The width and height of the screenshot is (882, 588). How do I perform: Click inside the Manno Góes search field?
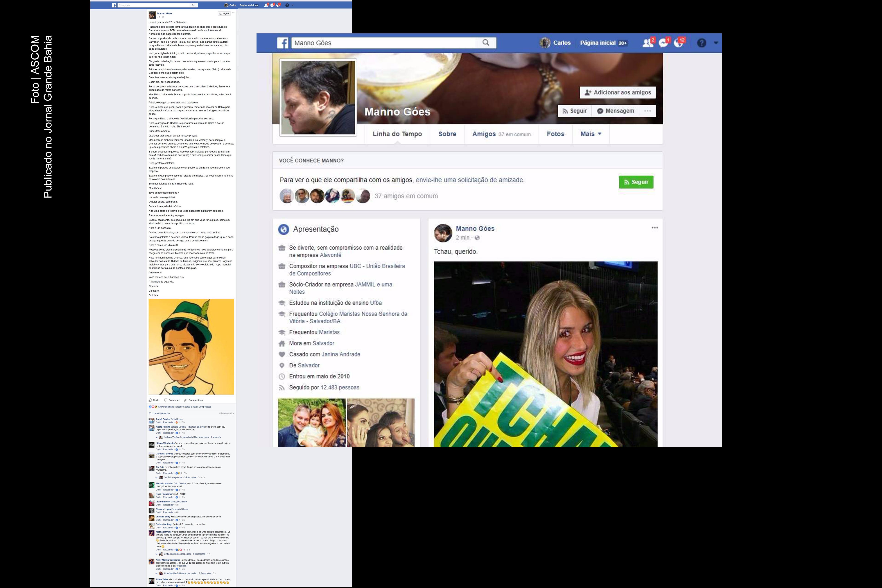click(375, 42)
